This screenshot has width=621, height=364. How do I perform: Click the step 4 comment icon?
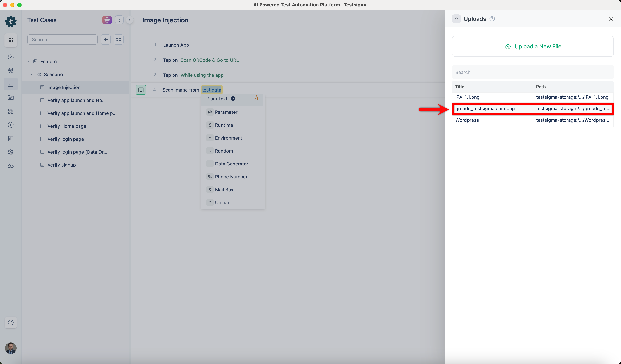point(141,90)
